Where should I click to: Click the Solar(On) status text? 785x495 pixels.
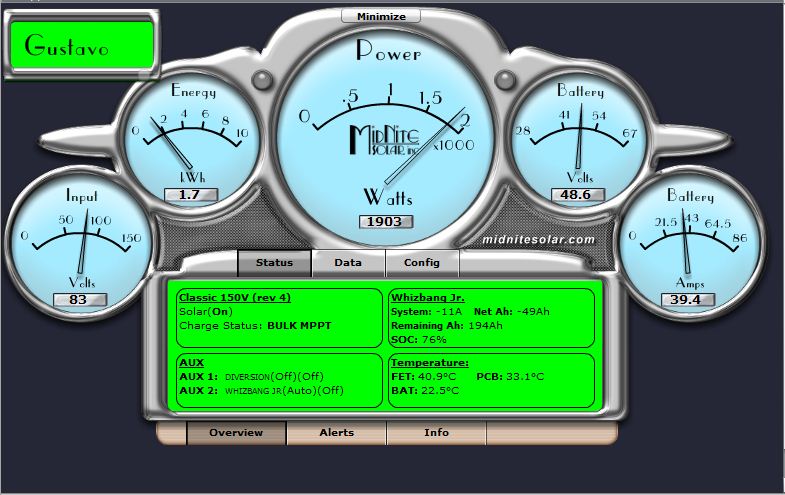click(x=206, y=311)
